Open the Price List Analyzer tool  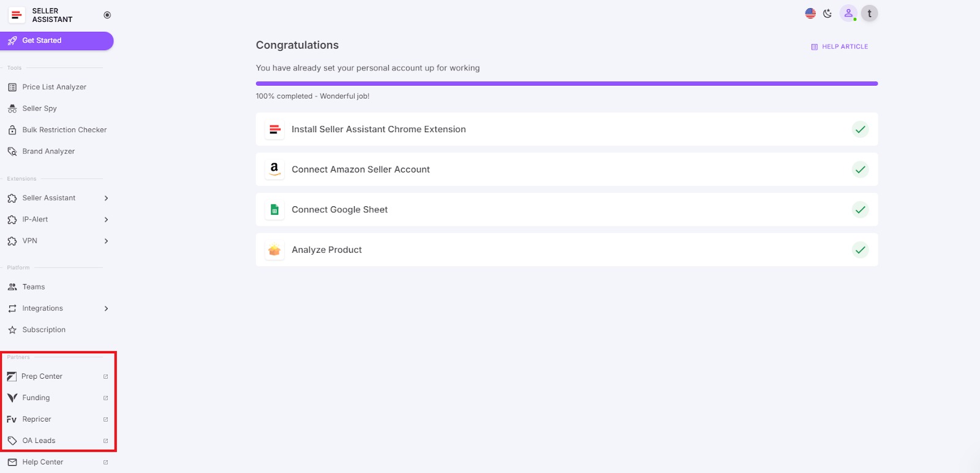tap(54, 86)
